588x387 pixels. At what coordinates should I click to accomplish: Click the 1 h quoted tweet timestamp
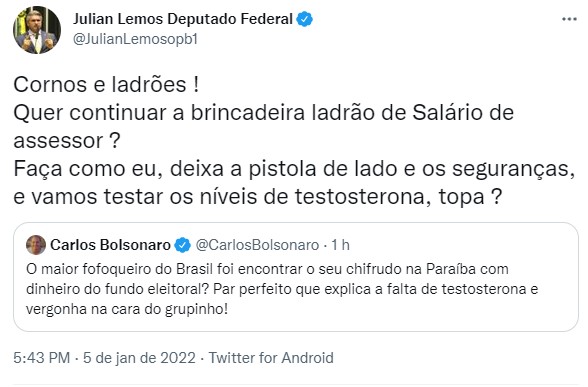[x=340, y=245]
